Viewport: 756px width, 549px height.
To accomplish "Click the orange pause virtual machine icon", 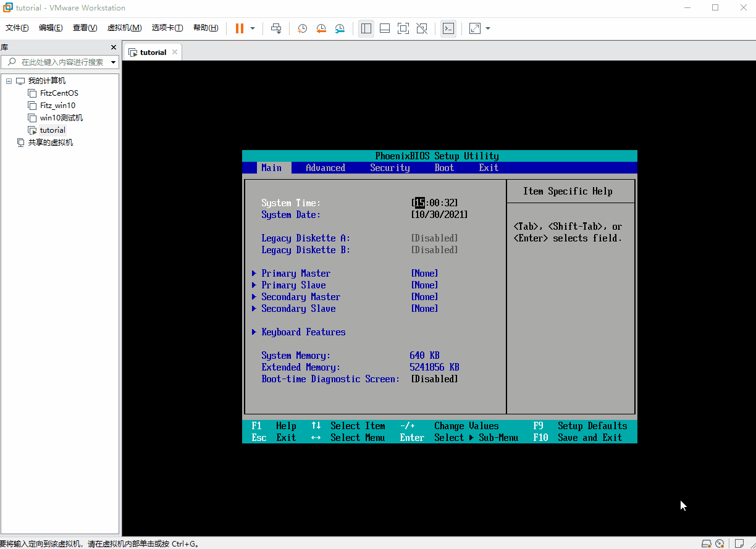I will tap(240, 28).
